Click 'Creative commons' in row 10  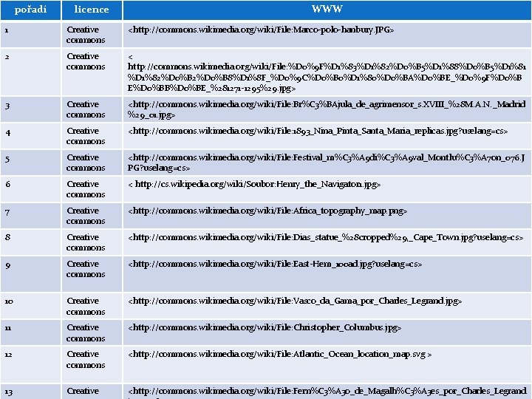point(86,306)
